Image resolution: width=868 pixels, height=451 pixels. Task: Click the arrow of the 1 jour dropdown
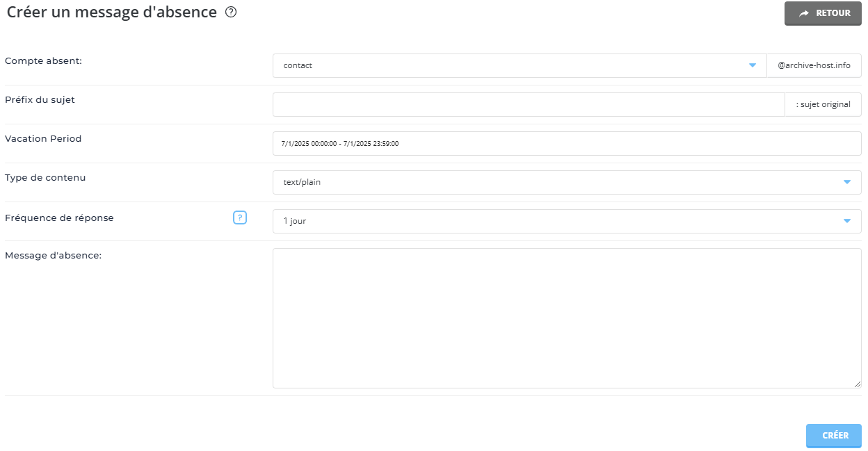point(846,222)
